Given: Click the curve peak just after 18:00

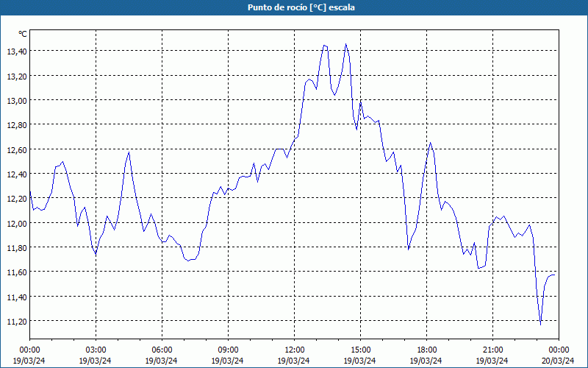Looking at the screenshot, I should 430,143.
